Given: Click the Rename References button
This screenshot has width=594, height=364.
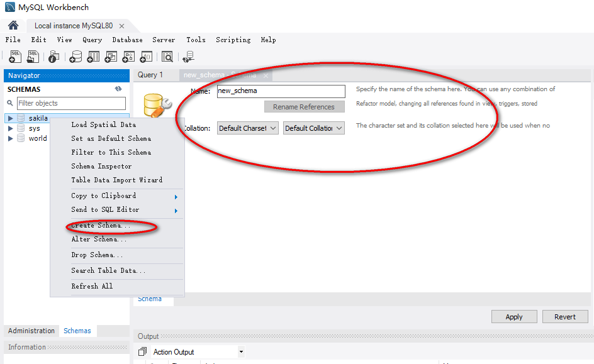Looking at the screenshot, I should (x=304, y=106).
